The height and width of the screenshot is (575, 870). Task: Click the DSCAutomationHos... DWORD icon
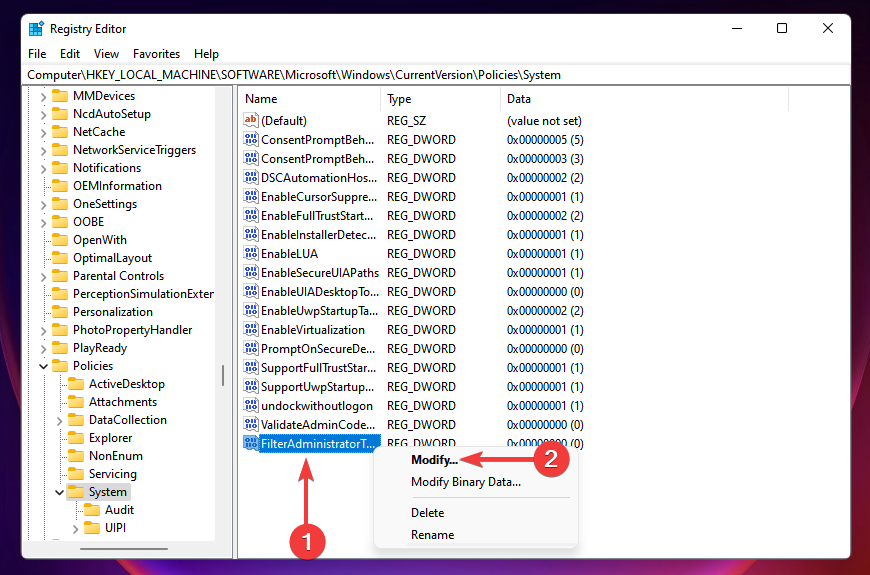pyautogui.click(x=251, y=177)
